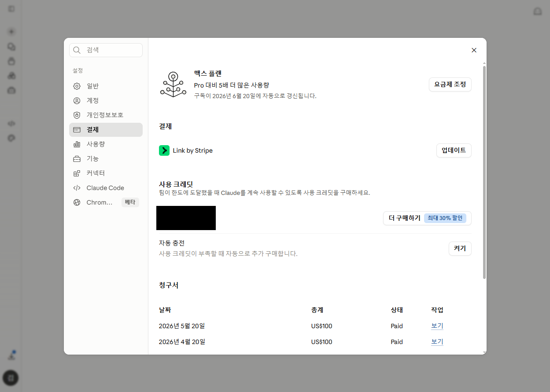Go to the 개인정보보호 section
The width and height of the screenshot is (550, 392).
coord(106,115)
